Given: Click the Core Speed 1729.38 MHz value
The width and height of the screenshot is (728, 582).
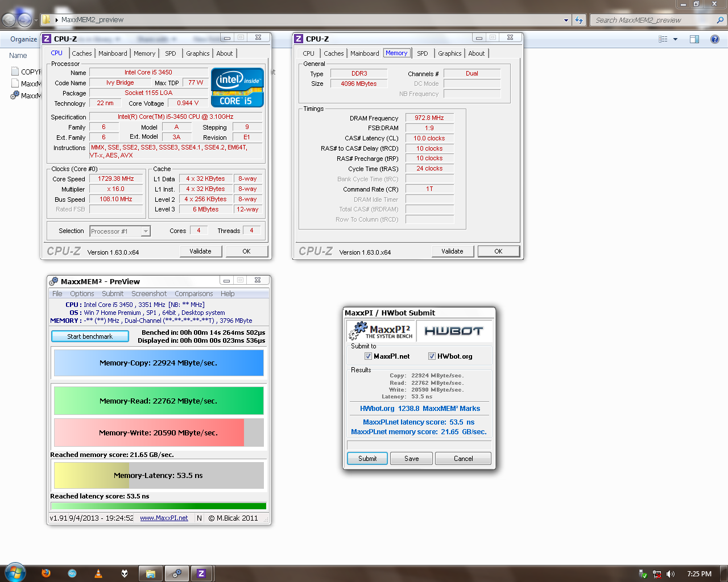Looking at the screenshot, I should coord(116,178).
